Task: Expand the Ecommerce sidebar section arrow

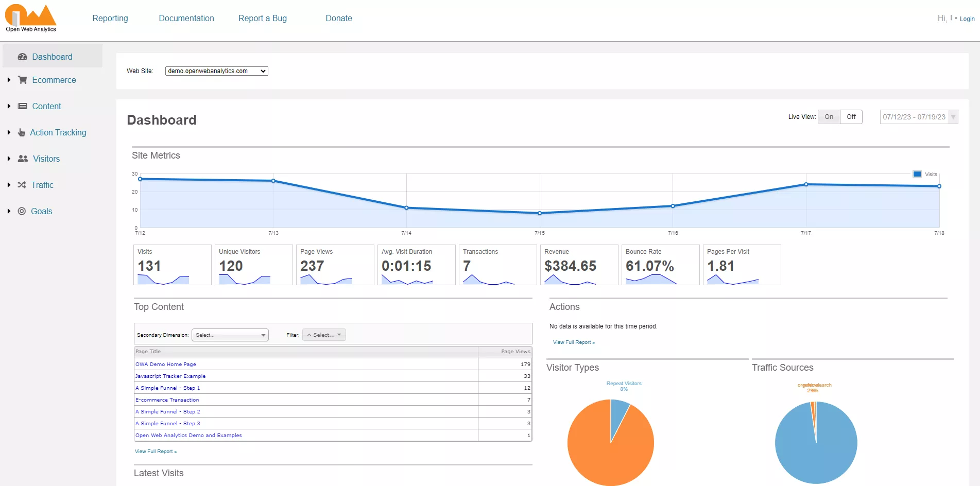Action: tap(9, 80)
